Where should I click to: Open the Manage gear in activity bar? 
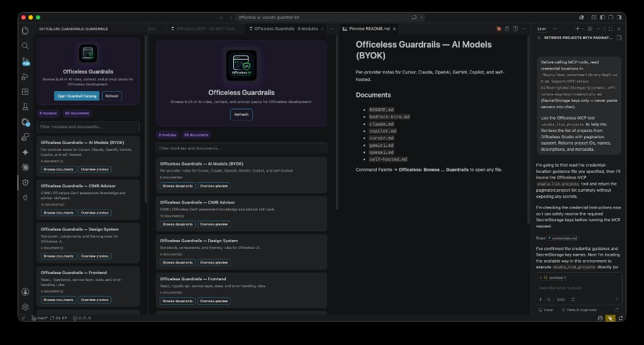click(25, 307)
